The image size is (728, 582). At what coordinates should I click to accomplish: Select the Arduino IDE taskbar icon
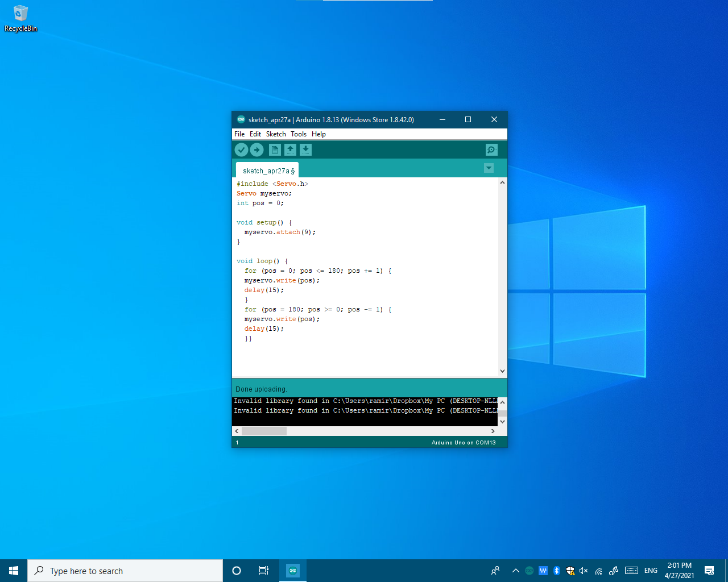click(292, 571)
